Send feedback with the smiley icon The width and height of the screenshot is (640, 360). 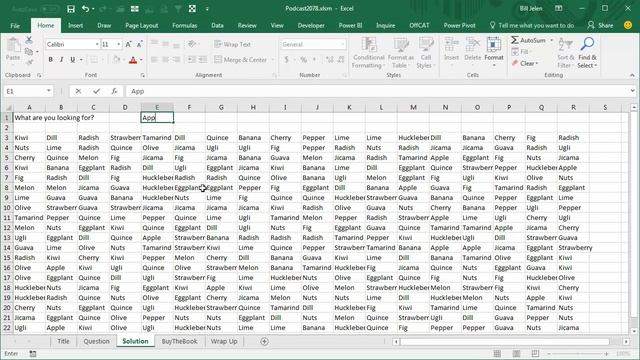[x=628, y=25]
